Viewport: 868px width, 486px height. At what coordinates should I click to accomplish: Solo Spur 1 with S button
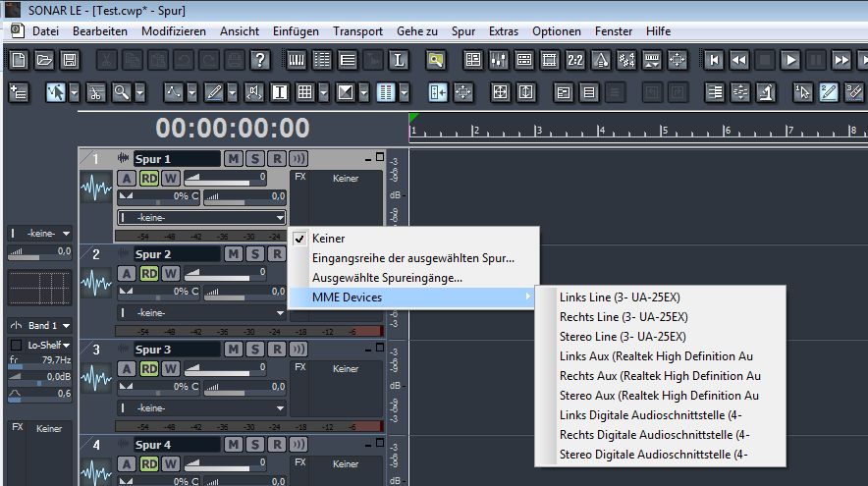255,159
